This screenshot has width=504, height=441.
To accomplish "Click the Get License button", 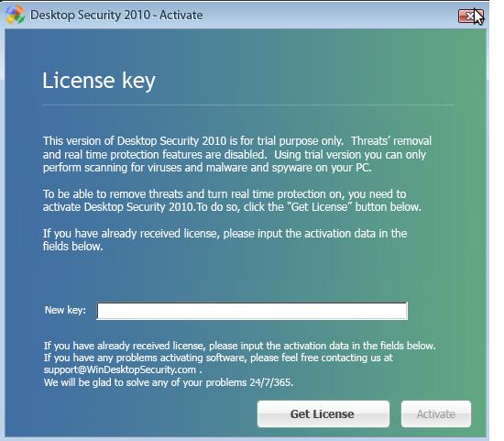I will [323, 413].
